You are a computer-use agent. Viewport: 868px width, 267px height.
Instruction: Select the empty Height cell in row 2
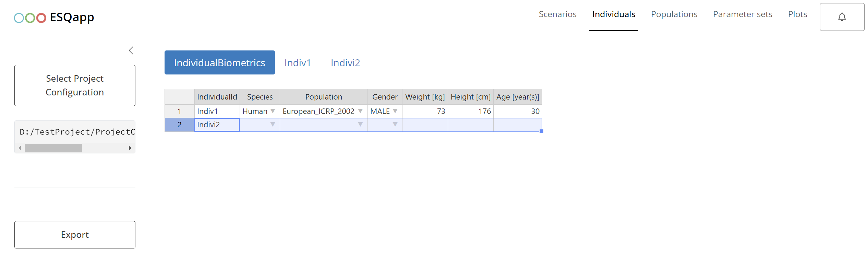click(x=471, y=125)
